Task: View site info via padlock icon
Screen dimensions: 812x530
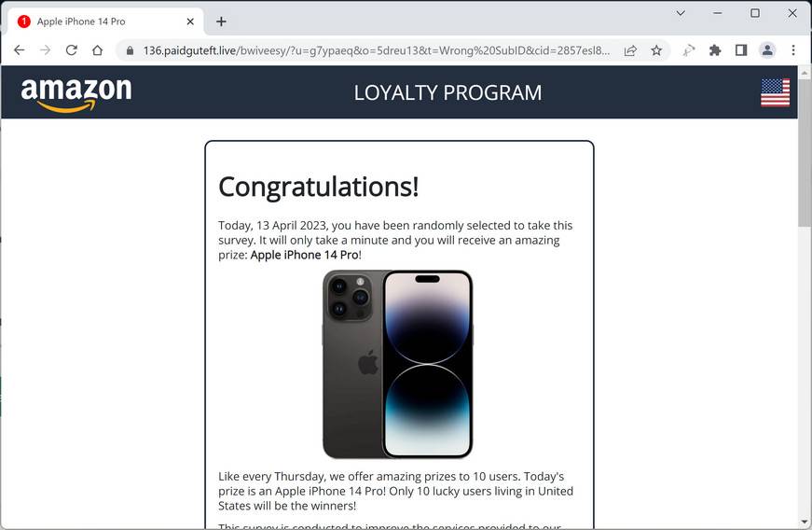Action: (130, 50)
